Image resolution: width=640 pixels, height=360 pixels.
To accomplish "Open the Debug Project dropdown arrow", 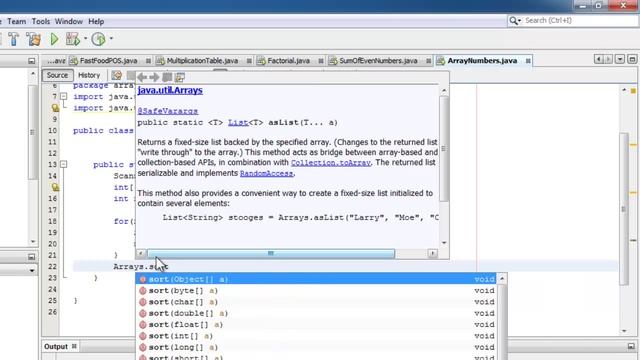I will 85,39.
